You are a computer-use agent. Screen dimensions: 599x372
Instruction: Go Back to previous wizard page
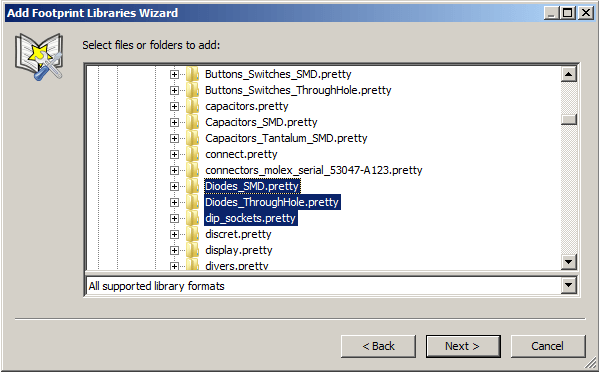[x=378, y=346]
